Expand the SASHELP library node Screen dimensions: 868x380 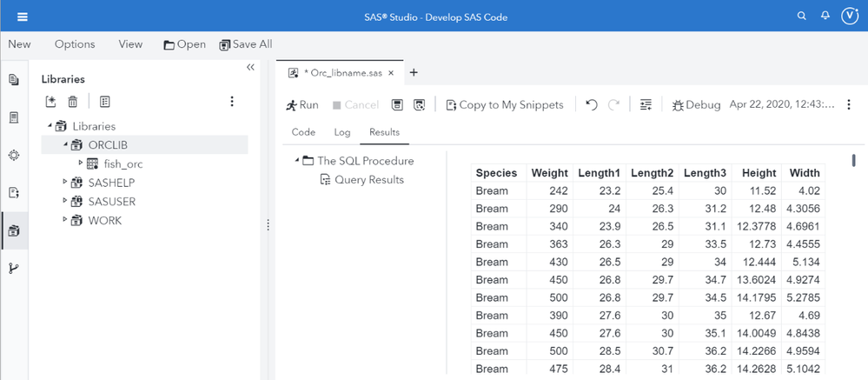coord(64,183)
